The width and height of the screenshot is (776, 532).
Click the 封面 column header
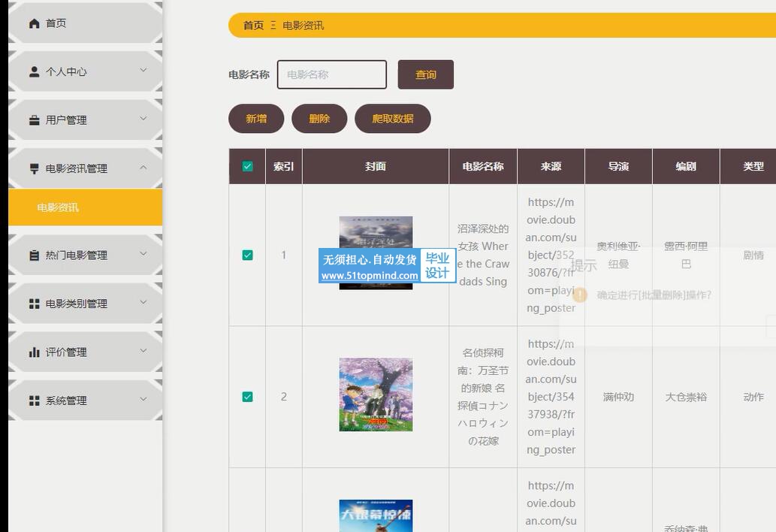pos(376,166)
